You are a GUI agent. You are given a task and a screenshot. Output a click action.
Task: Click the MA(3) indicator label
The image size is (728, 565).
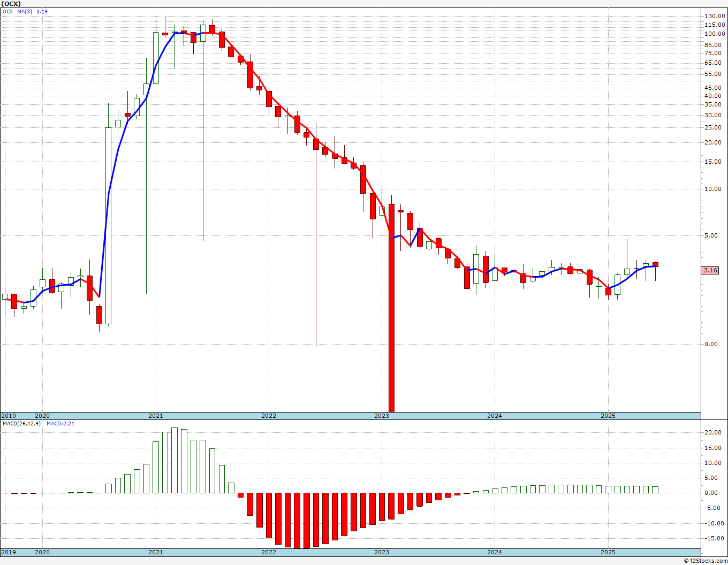coord(25,11)
